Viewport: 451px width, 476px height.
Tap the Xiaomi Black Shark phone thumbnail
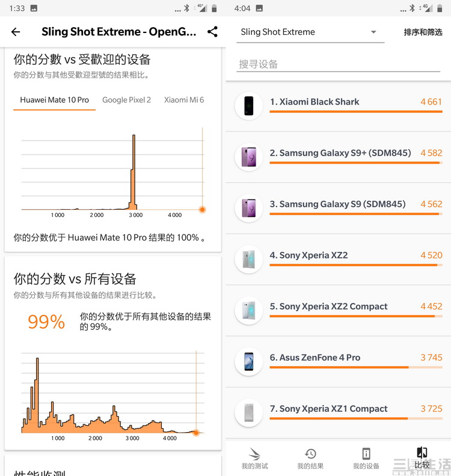[x=248, y=105]
